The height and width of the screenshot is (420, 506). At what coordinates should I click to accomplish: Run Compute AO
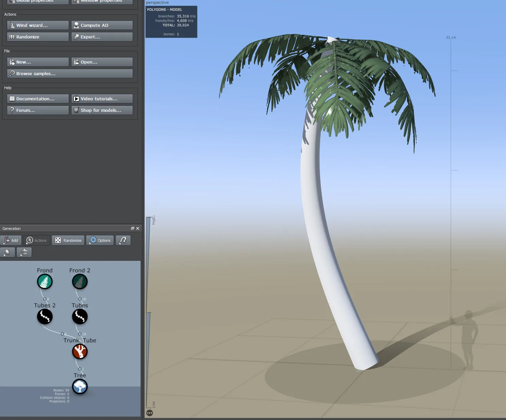coord(102,25)
